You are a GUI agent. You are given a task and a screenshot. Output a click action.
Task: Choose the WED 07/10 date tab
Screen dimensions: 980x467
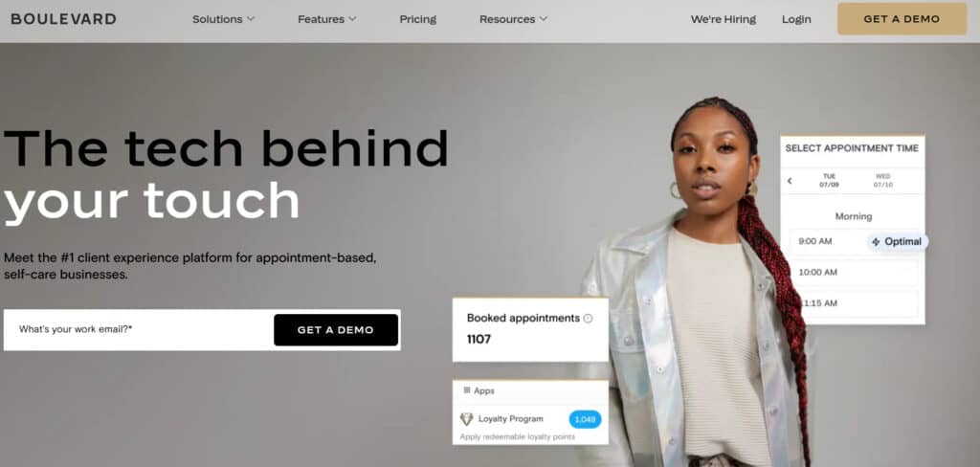[x=883, y=181]
